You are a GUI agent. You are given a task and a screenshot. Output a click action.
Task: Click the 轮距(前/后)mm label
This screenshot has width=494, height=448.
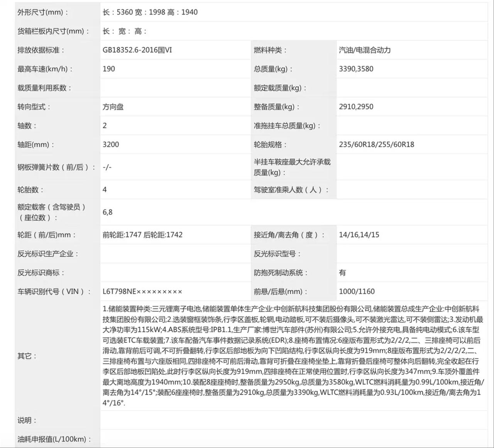tap(47, 235)
